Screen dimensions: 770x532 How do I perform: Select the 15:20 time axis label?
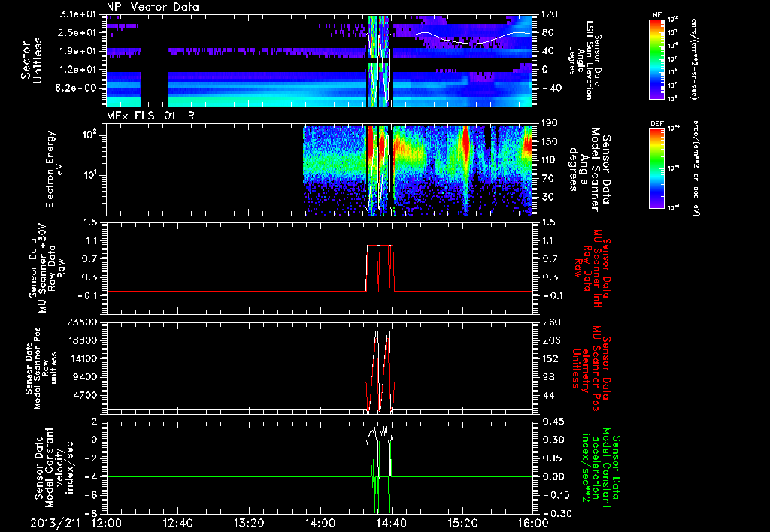(x=462, y=522)
